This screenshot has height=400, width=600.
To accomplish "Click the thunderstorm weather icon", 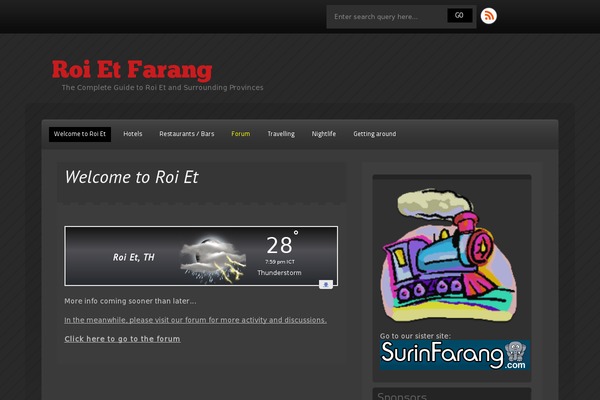I will (x=213, y=260).
